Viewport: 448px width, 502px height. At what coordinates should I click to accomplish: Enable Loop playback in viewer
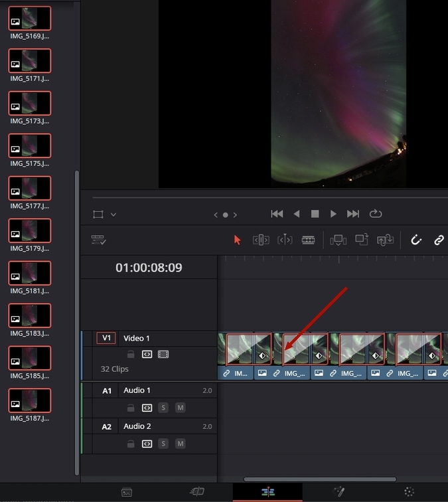(x=376, y=214)
